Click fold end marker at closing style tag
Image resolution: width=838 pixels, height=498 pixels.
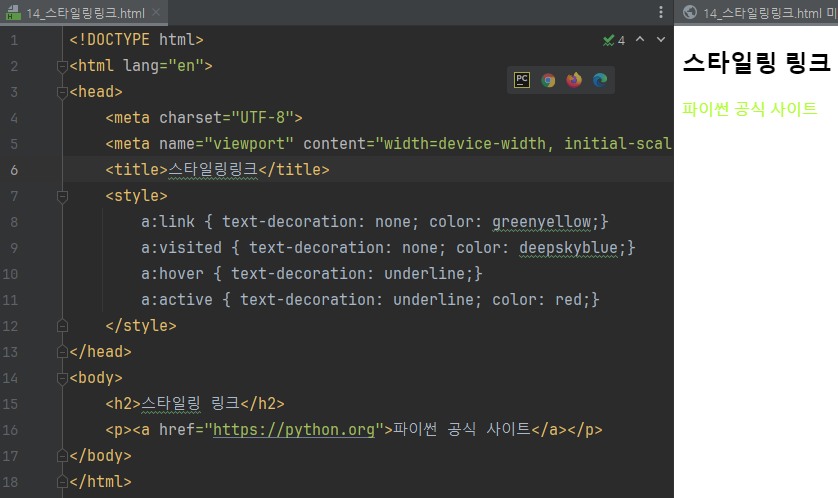pyautogui.click(x=62, y=326)
